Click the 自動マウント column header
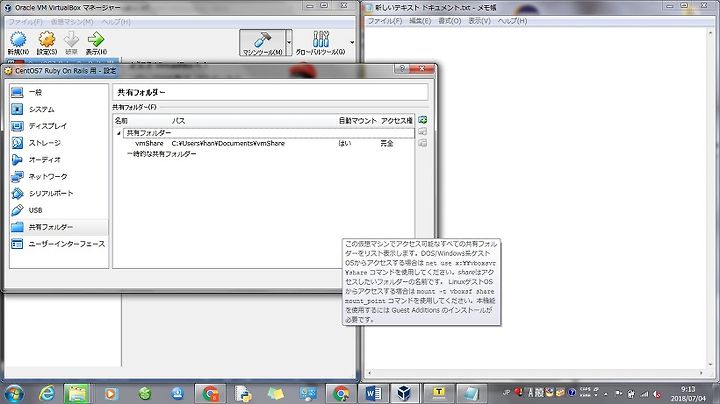The image size is (720, 404). (357, 121)
